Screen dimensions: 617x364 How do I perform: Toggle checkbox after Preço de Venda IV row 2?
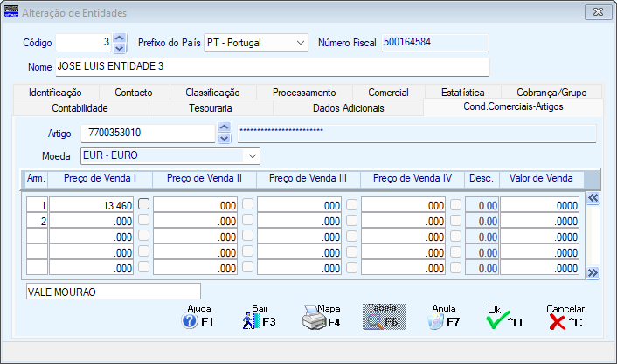click(x=455, y=220)
